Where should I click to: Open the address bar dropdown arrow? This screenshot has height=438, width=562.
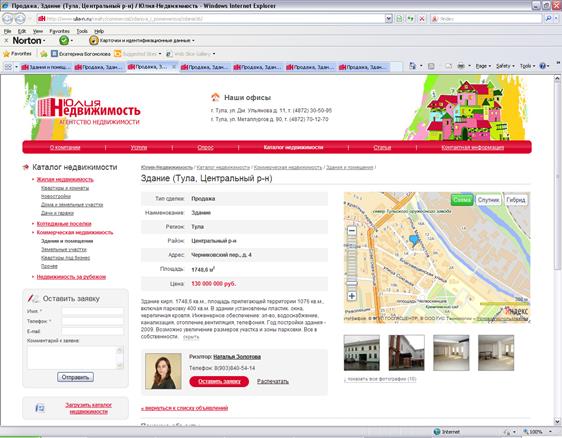tap(389, 18)
